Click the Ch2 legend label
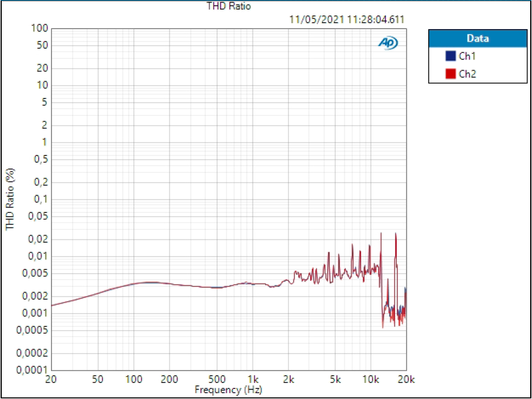 467,74
